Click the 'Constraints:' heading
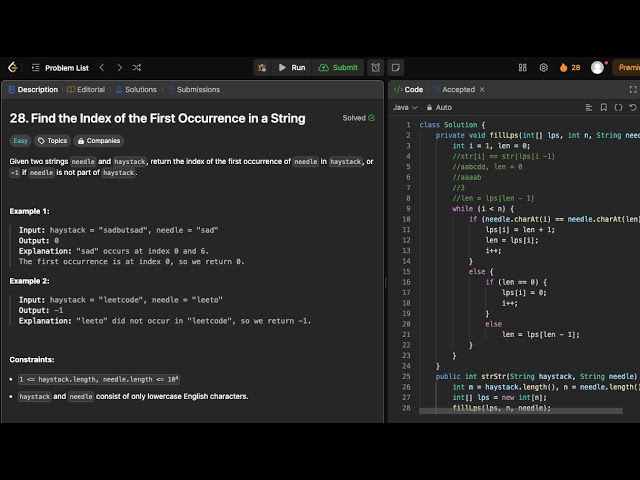Image resolution: width=640 pixels, height=480 pixels. (x=32, y=360)
